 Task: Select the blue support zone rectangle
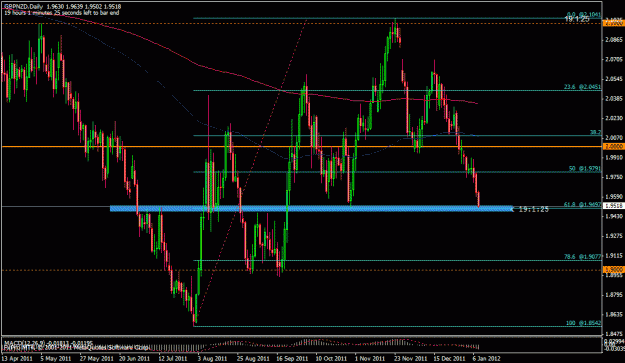[x=311, y=208]
